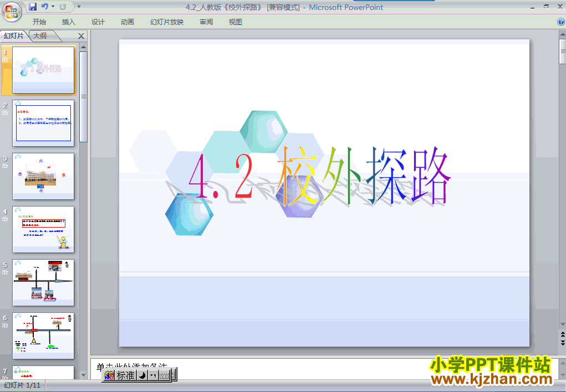Image resolution: width=566 pixels, height=392 pixels.
Task: Click animation star icon beside slide 2
Action: 5,113
